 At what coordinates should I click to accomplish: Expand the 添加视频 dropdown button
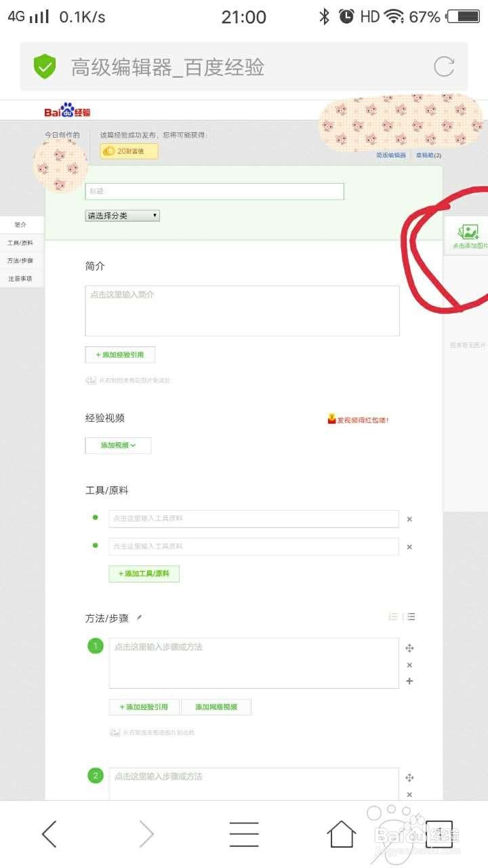pos(118,446)
